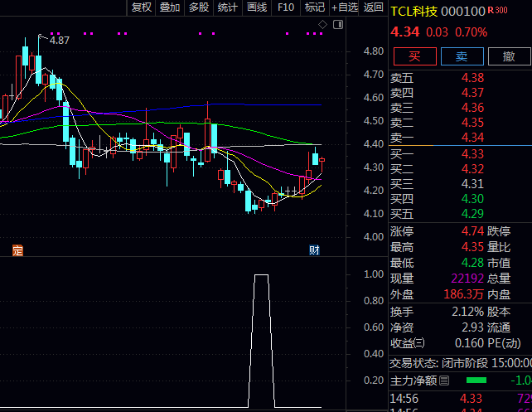
Task: Click the 卖一 ask price 4.34
Action: (472, 137)
